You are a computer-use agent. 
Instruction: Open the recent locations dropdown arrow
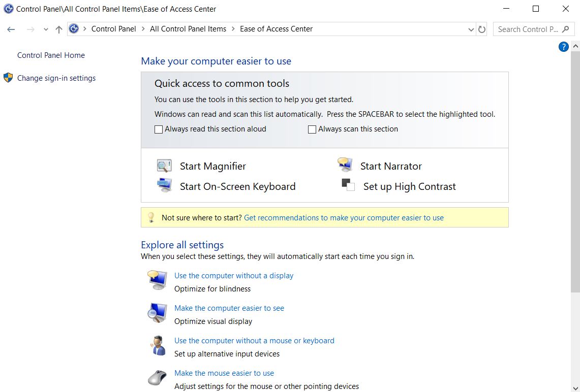[x=46, y=29]
